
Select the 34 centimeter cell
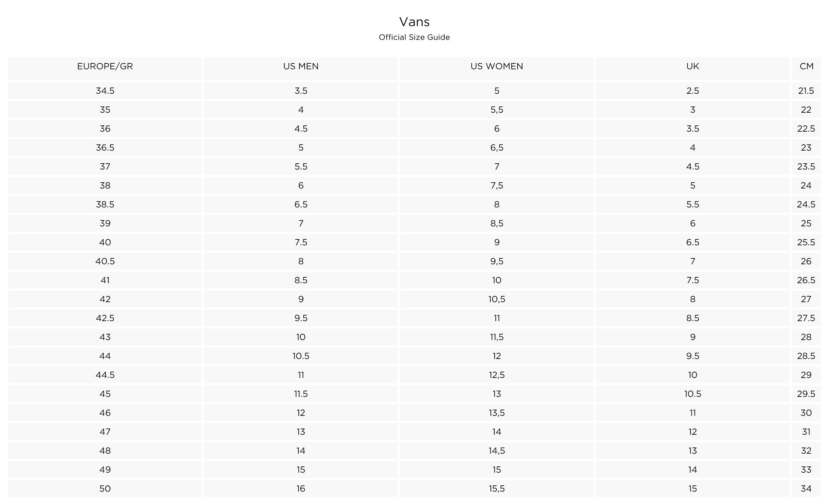pos(806,489)
